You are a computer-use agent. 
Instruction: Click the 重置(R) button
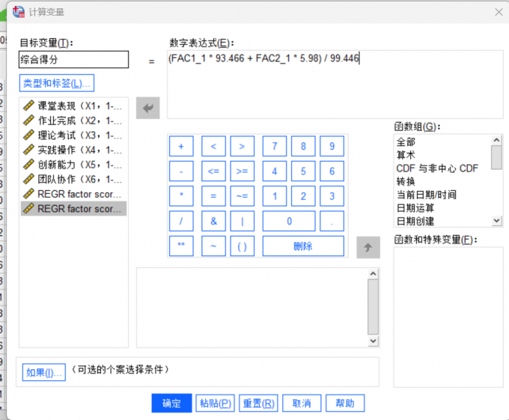[x=258, y=403]
